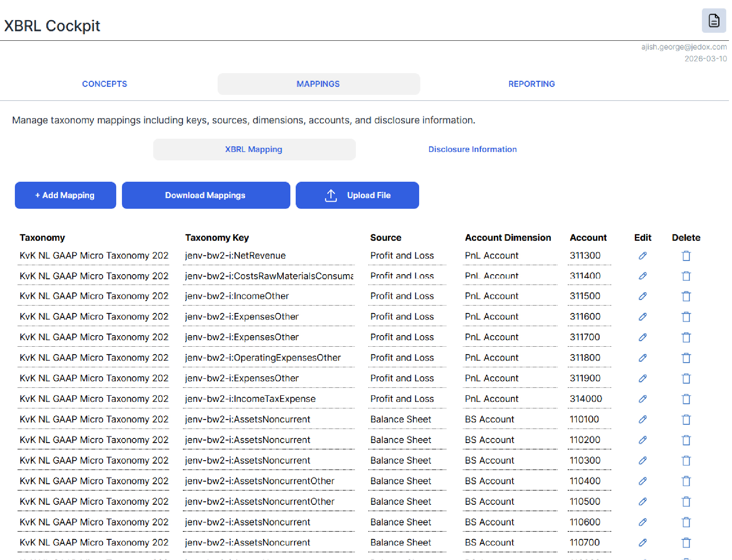This screenshot has height=560, width=732.
Task: Select the jenv-bw2-i:NetRevenue key cell
Action: click(x=269, y=256)
